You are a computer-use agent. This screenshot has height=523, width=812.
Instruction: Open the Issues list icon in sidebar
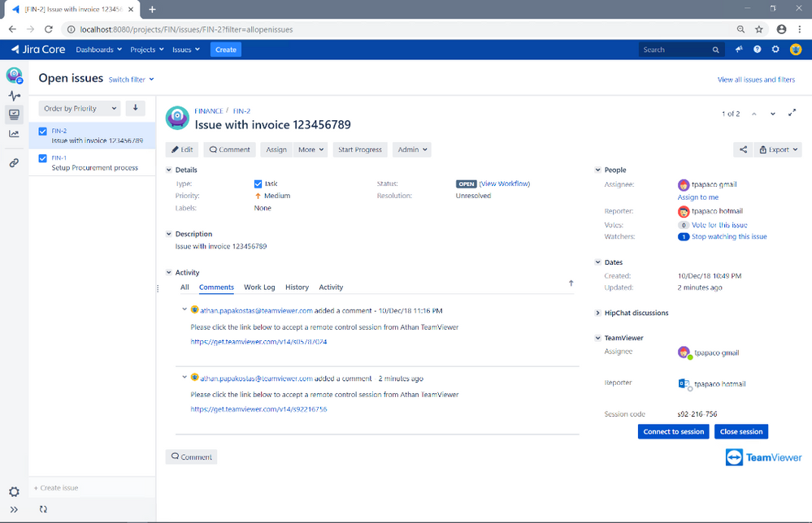pyautogui.click(x=14, y=115)
